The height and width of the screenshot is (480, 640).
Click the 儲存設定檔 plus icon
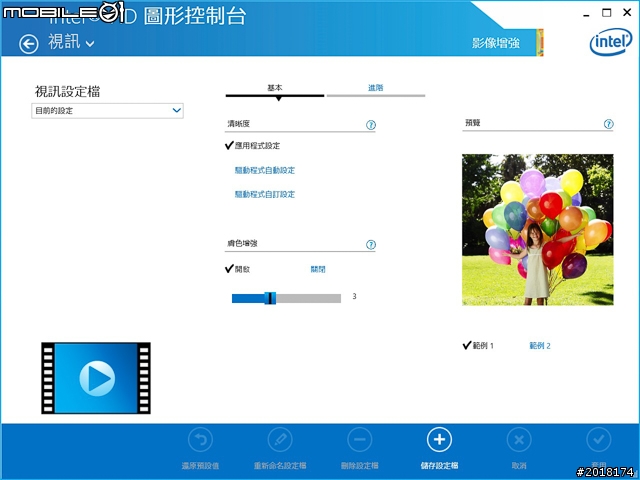coord(439,440)
